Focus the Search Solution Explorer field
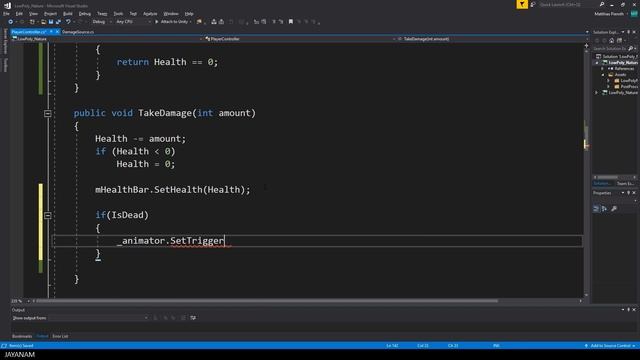This screenshot has width=640, height=360. 610,48
